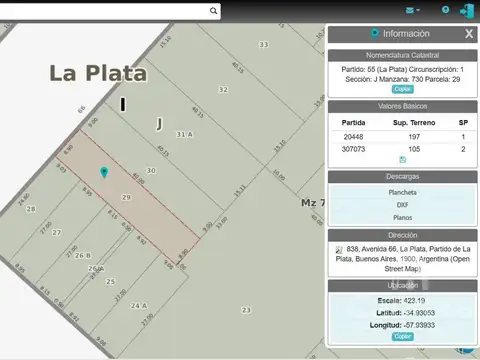The image size is (480, 360).
Task: Click the save icon under Valores Básicos
Action: (x=403, y=160)
